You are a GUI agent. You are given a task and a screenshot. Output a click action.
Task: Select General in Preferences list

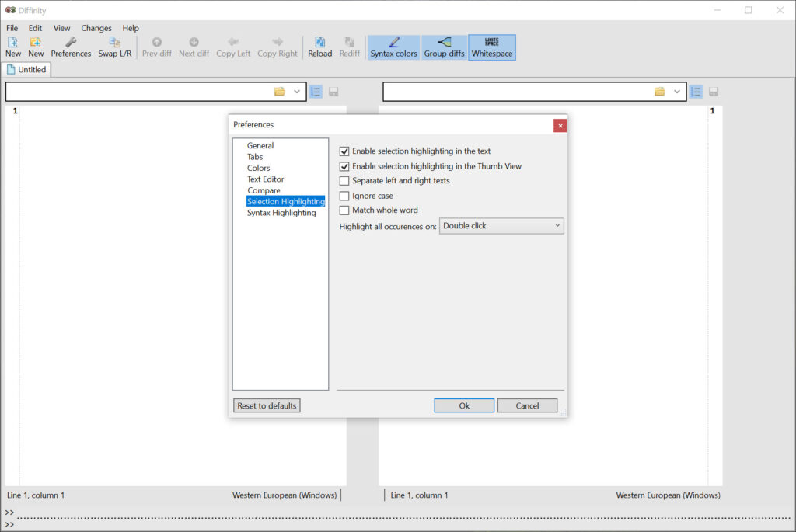(260, 145)
